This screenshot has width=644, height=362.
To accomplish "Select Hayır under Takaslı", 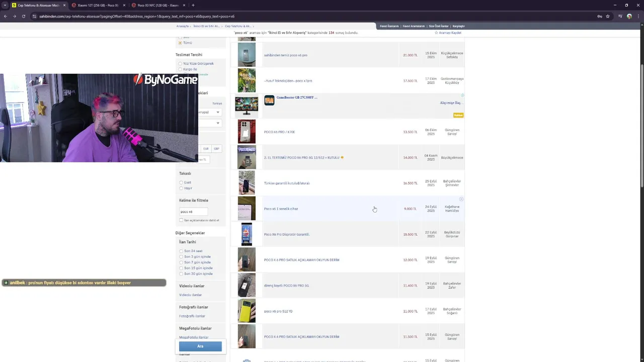I will (x=181, y=188).
